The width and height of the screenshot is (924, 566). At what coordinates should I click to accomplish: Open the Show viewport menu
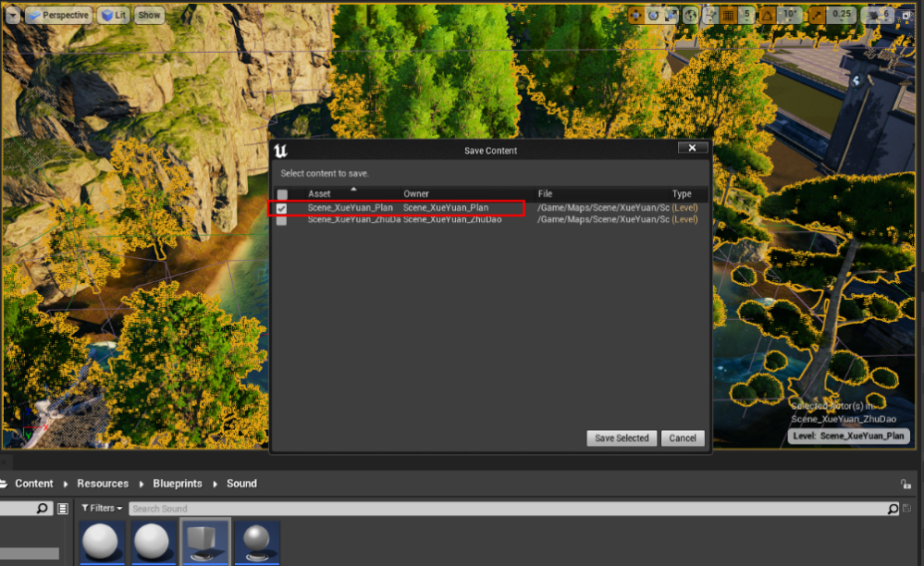click(149, 16)
